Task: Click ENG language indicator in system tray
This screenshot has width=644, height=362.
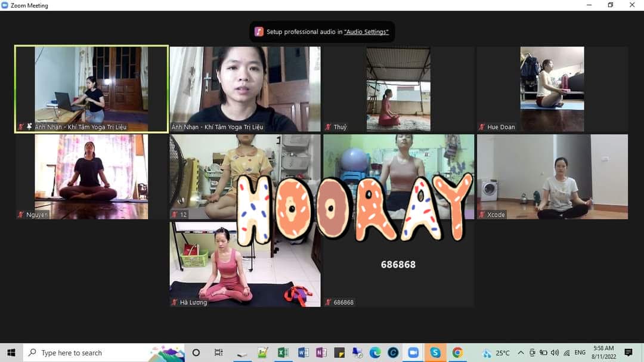Action: click(580, 352)
